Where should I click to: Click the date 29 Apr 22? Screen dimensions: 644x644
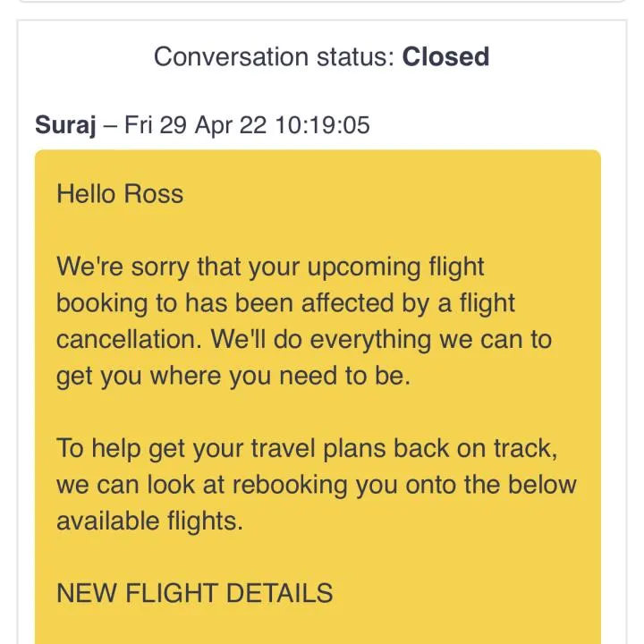click(x=213, y=125)
